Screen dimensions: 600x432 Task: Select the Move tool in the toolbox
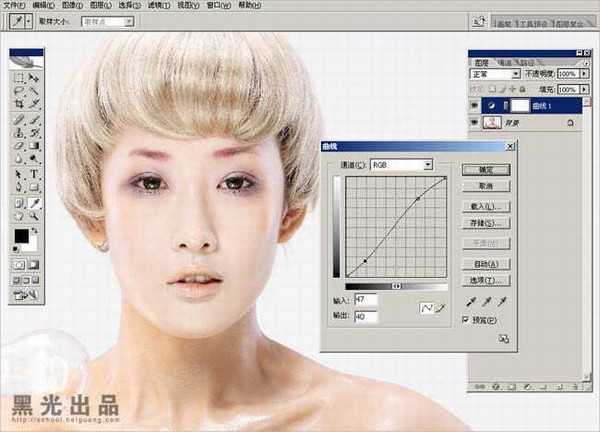[x=34, y=76]
